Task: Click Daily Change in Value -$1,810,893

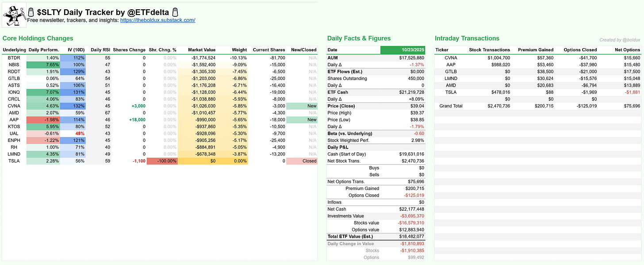Action: 402,244
